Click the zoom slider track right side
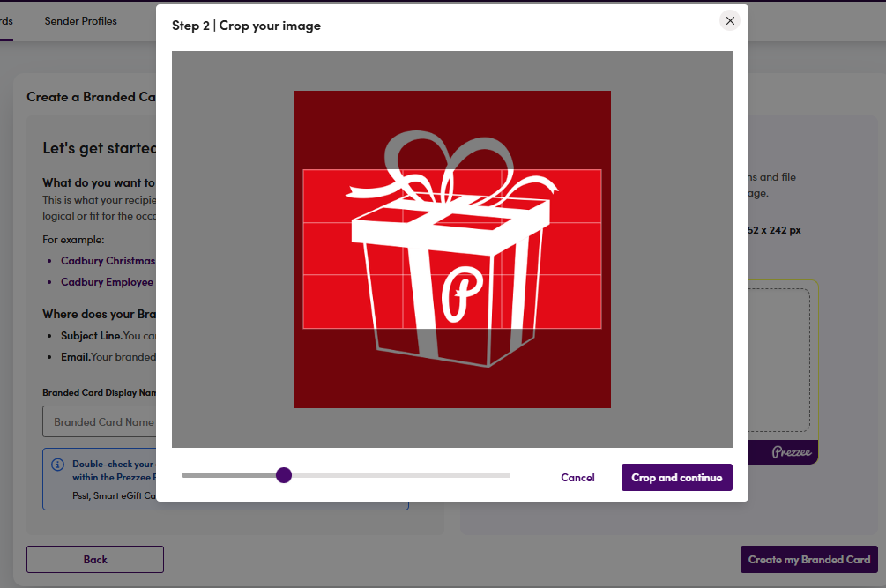Viewport: 886px width, 588px height. 401,475
